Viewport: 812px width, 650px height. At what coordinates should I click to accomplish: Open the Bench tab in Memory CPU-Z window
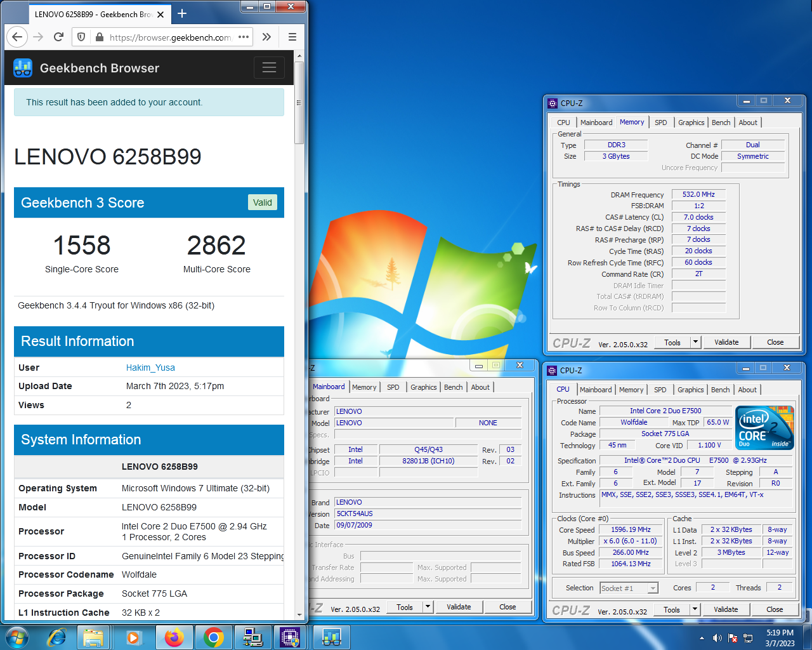pyautogui.click(x=721, y=123)
